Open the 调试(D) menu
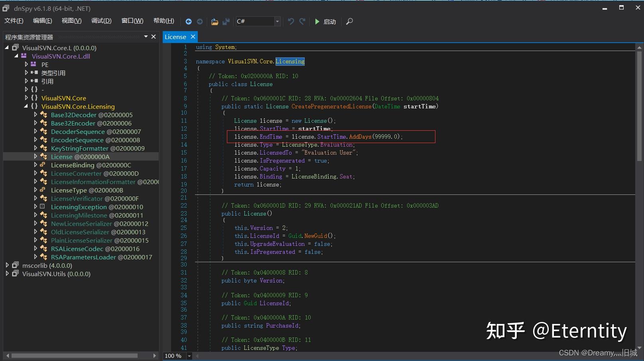The height and width of the screenshot is (361, 644). pos(101,21)
